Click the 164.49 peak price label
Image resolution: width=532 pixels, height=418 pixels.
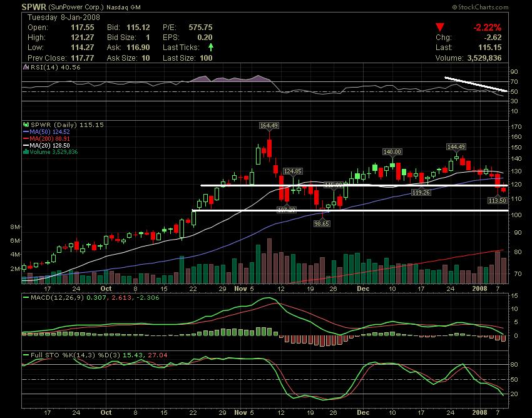(269, 126)
